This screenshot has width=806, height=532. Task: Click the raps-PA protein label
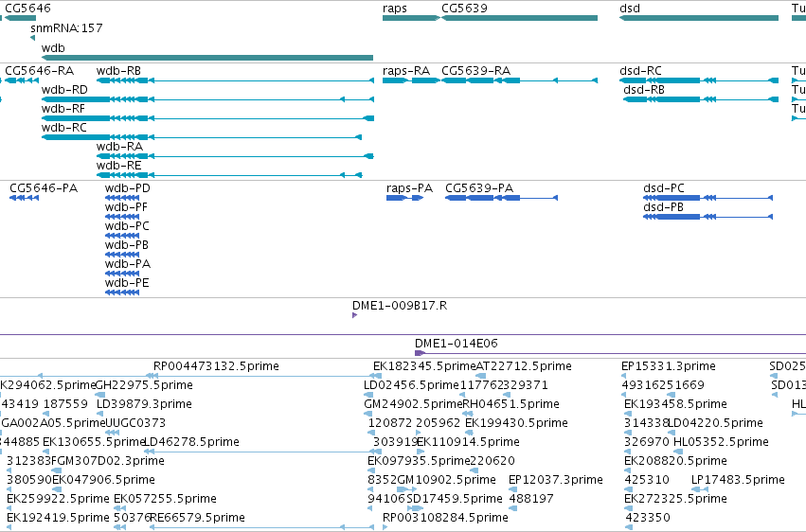(x=410, y=188)
